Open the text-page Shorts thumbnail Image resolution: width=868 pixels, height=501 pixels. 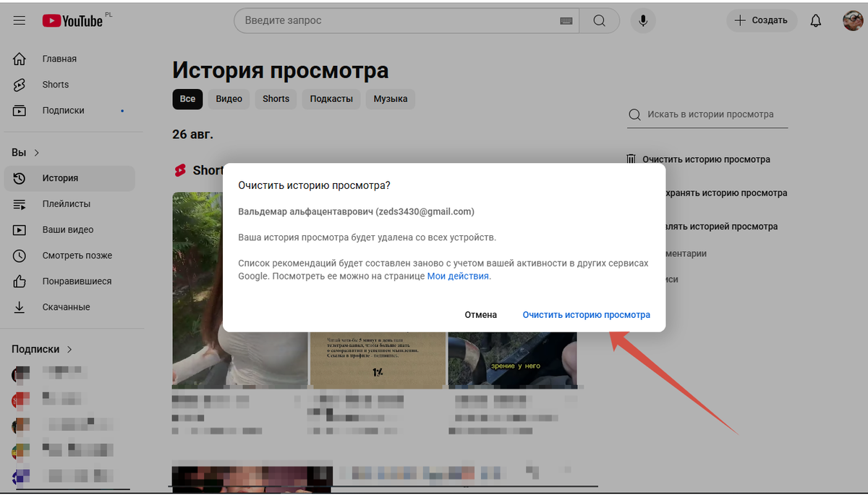pos(378,361)
